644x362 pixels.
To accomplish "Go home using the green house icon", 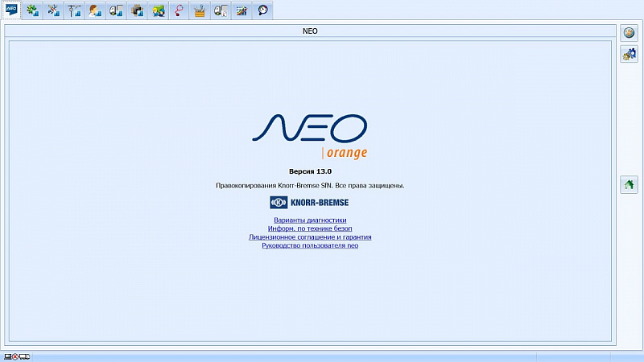I will tap(629, 185).
